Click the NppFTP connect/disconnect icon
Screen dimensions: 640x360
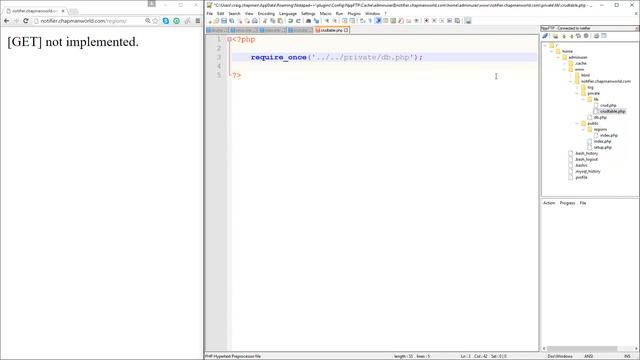pos(545,36)
